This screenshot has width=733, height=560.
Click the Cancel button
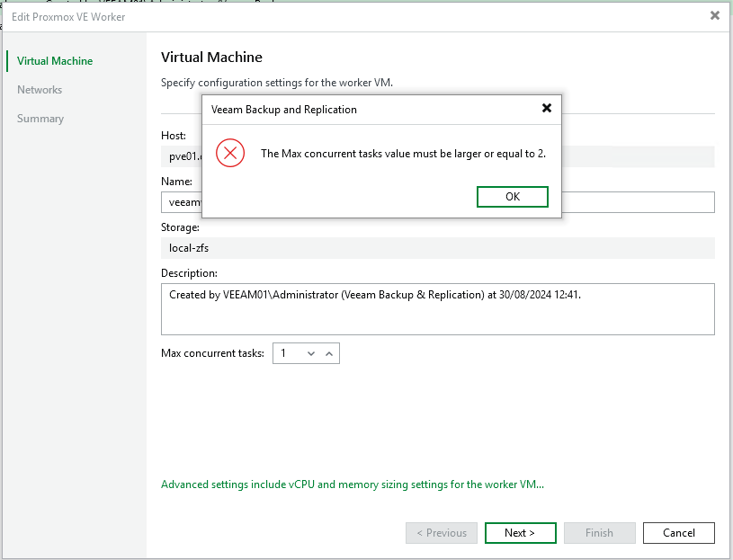679,533
